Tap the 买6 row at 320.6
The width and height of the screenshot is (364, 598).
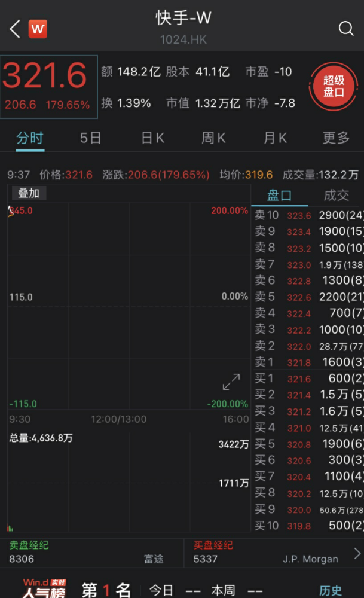pyautogui.click(x=309, y=460)
